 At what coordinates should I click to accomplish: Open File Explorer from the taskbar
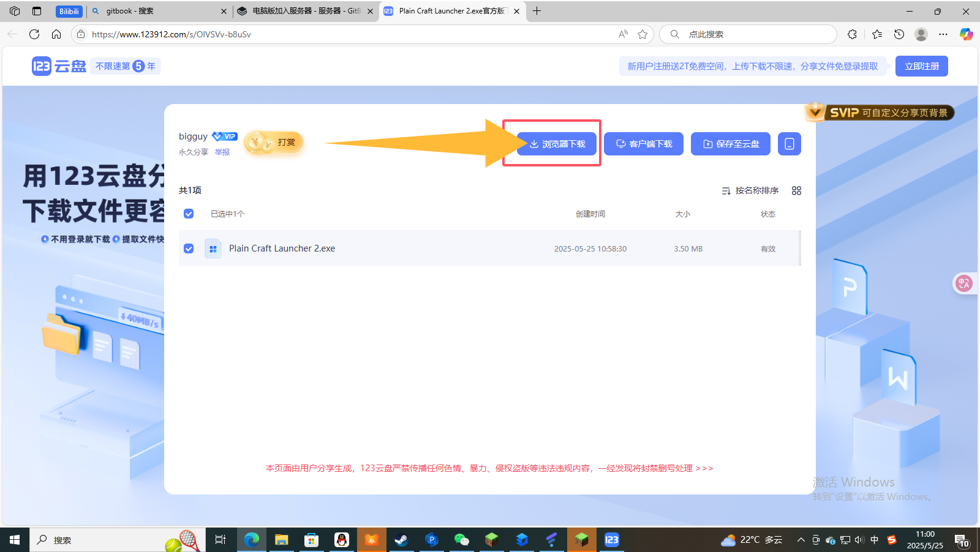282,540
